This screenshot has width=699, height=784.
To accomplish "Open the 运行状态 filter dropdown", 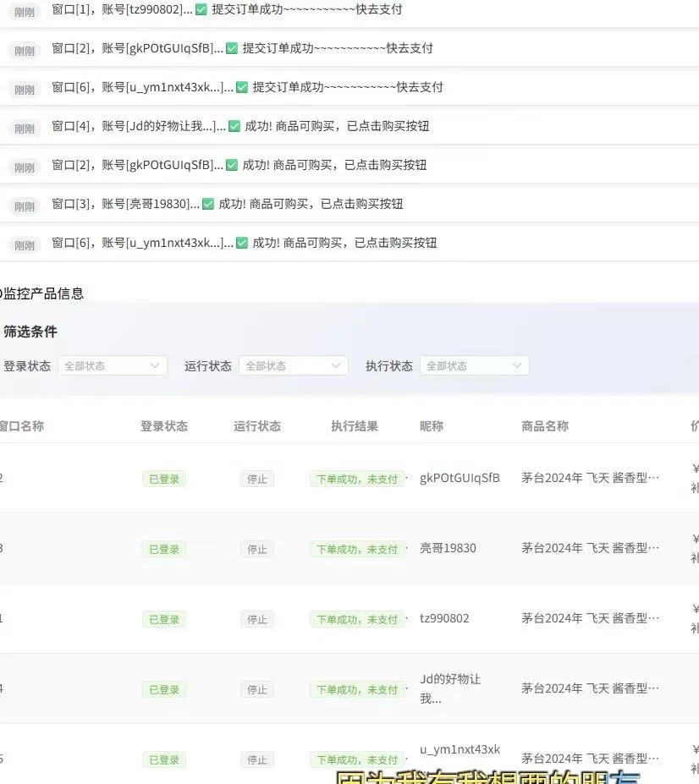I will coord(293,365).
